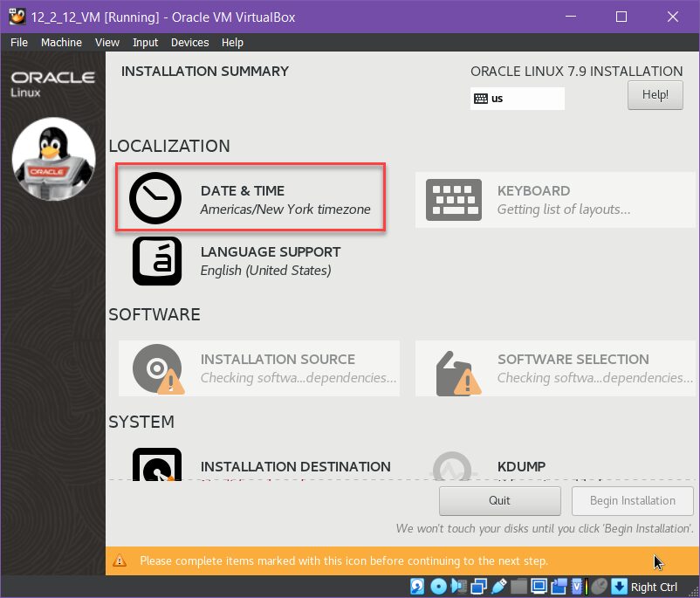
Task: Maximize the VirtualBox window
Action: coord(621,17)
